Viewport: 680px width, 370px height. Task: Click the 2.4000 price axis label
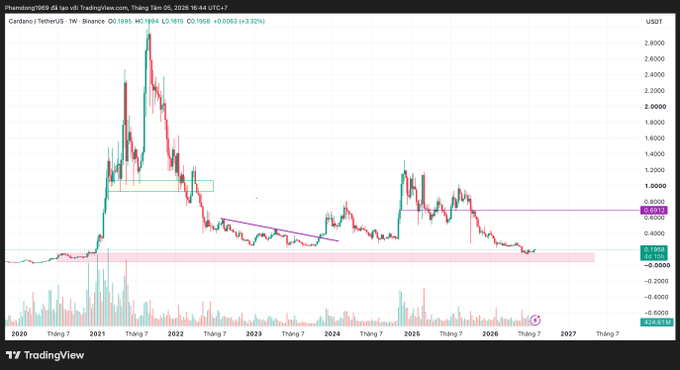pos(654,75)
